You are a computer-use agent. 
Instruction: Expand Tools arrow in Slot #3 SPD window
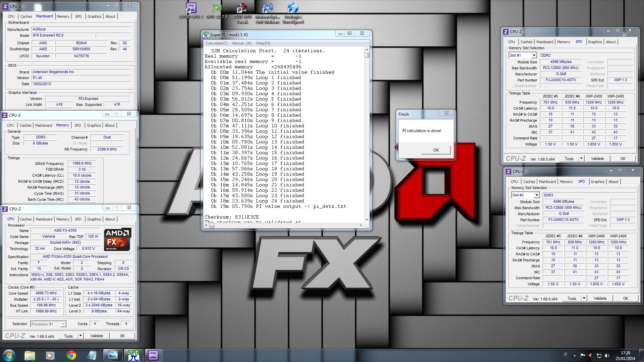[584, 298]
